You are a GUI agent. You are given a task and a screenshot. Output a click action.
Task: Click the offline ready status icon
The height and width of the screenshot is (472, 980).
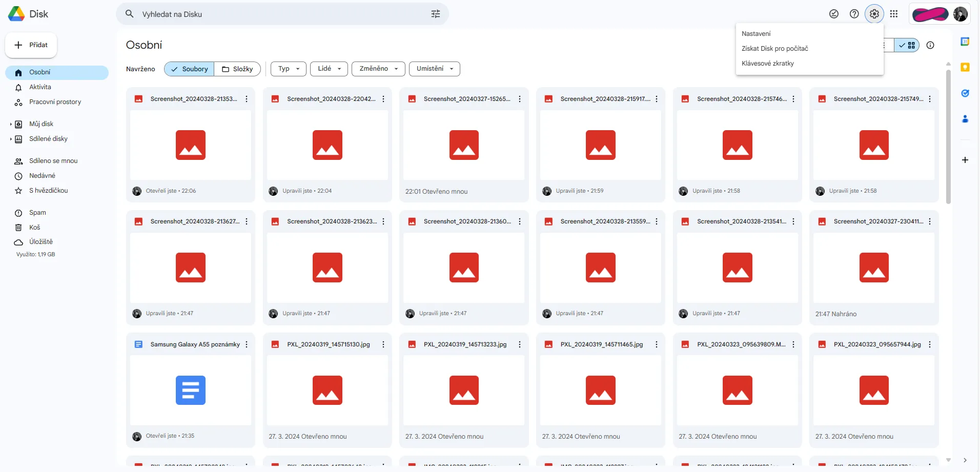click(x=834, y=14)
